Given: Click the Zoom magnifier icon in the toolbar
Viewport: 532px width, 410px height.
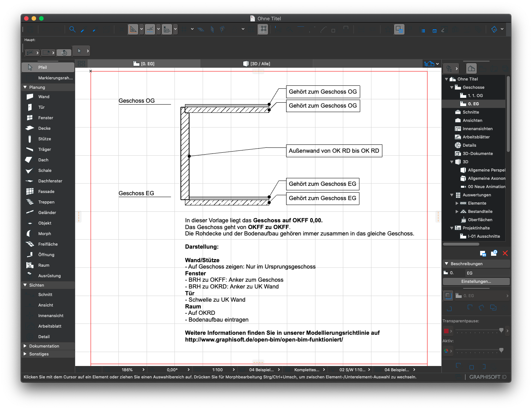Looking at the screenshot, I should click(x=73, y=29).
